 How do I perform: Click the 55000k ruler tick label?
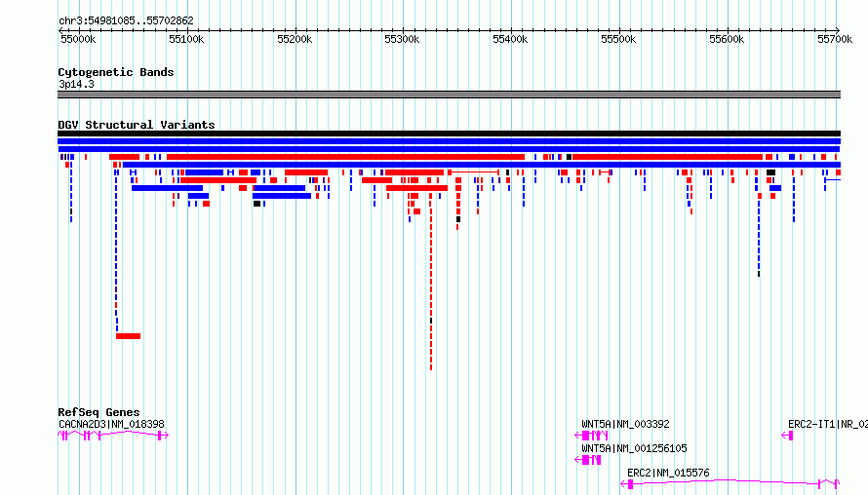point(78,39)
